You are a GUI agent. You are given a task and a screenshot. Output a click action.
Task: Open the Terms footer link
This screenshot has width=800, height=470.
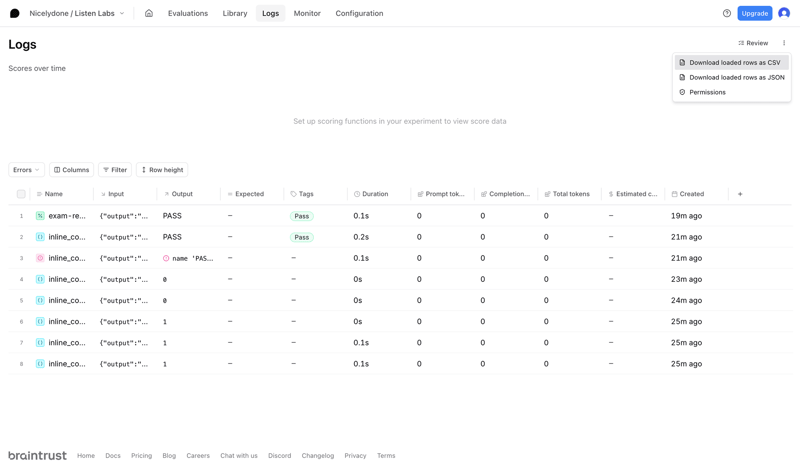coord(386,456)
